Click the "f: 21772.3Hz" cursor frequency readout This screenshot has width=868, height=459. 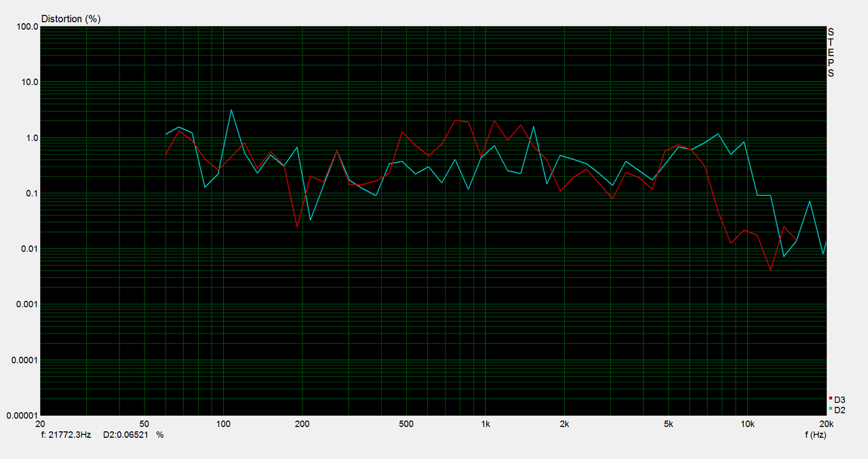pyautogui.click(x=66, y=435)
